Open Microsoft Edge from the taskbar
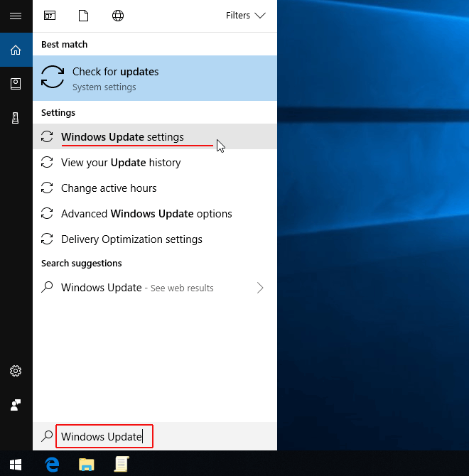 pyautogui.click(x=52, y=464)
